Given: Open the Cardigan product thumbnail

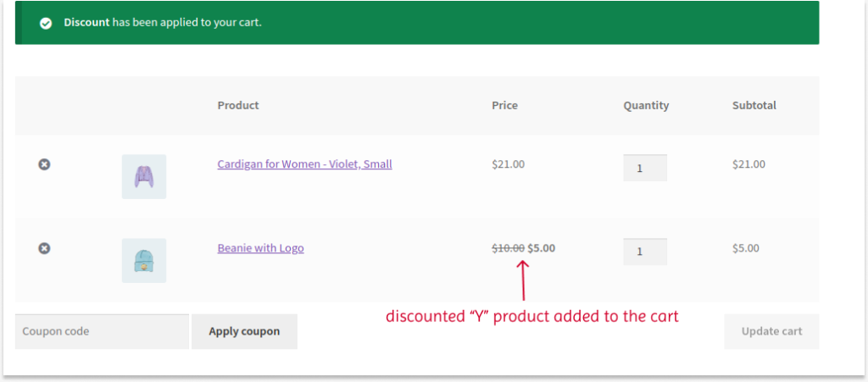Looking at the screenshot, I should tap(144, 176).
